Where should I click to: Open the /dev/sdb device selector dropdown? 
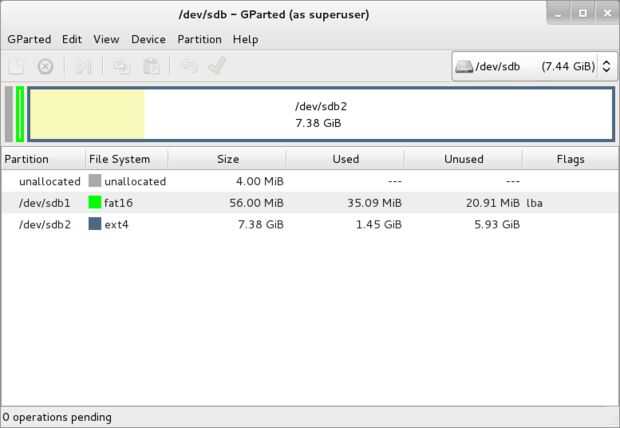534,66
